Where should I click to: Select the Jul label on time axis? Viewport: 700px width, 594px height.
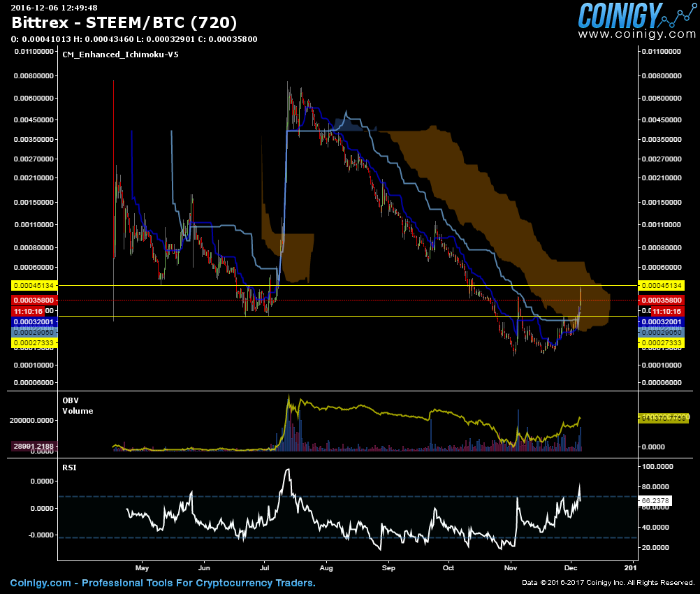click(x=264, y=568)
